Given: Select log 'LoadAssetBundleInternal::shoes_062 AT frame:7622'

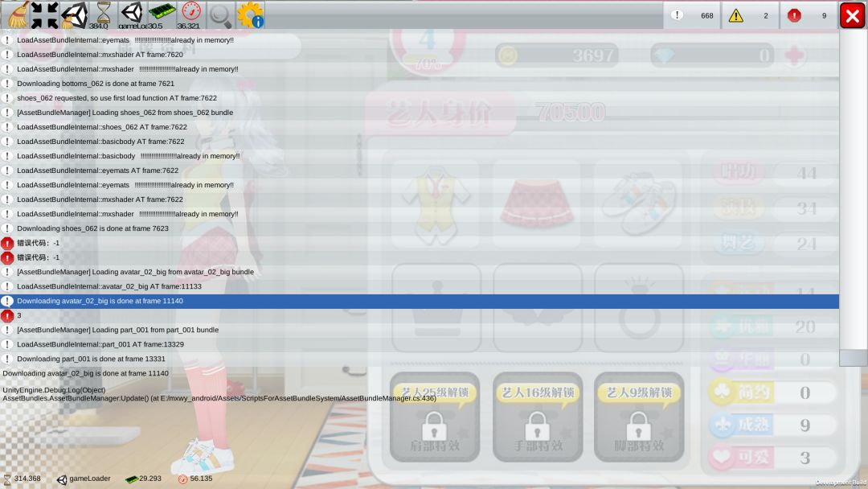Looking at the screenshot, I should 420,127.
